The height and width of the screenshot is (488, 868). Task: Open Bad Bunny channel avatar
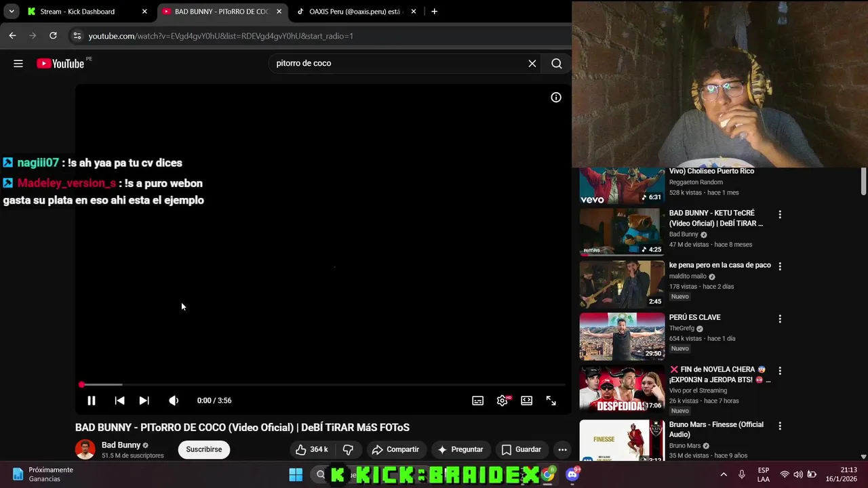85,449
